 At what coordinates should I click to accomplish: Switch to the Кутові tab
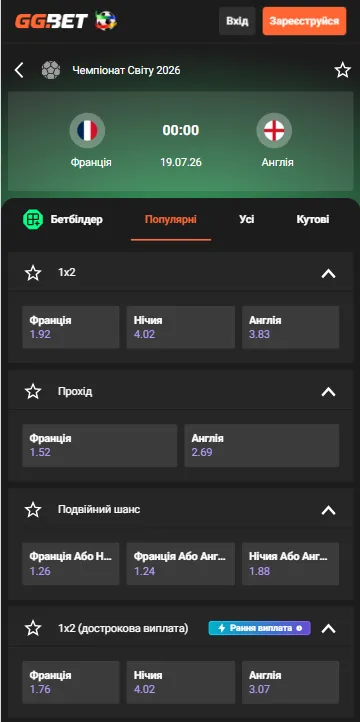point(313,219)
